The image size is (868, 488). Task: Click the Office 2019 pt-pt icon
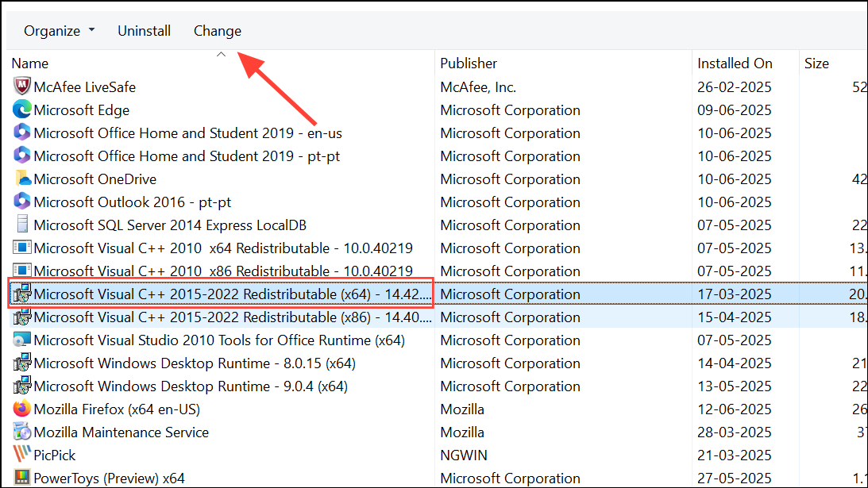pos(21,156)
